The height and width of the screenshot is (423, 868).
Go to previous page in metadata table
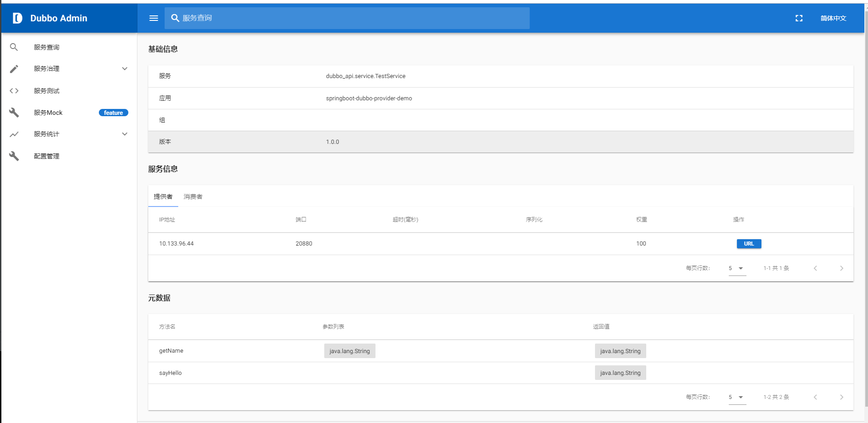[x=815, y=397]
